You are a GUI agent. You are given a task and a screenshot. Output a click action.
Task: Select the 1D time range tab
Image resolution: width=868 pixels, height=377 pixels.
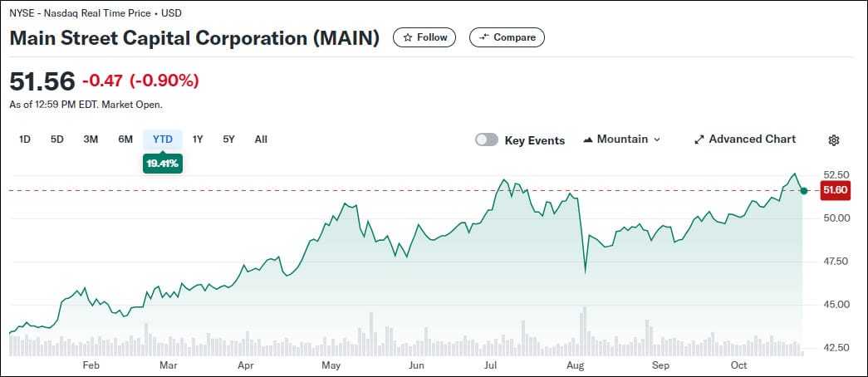coord(24,140)
